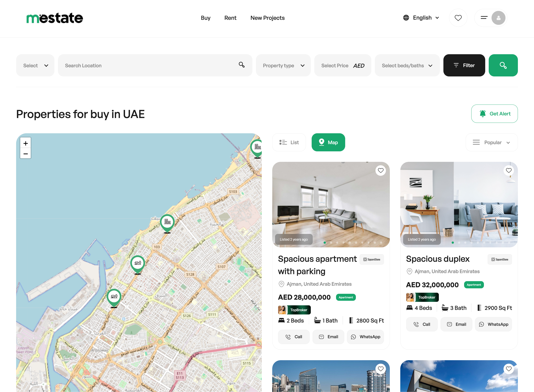Click the Search Location input field

pyautogui.click(x=155, y=66)
